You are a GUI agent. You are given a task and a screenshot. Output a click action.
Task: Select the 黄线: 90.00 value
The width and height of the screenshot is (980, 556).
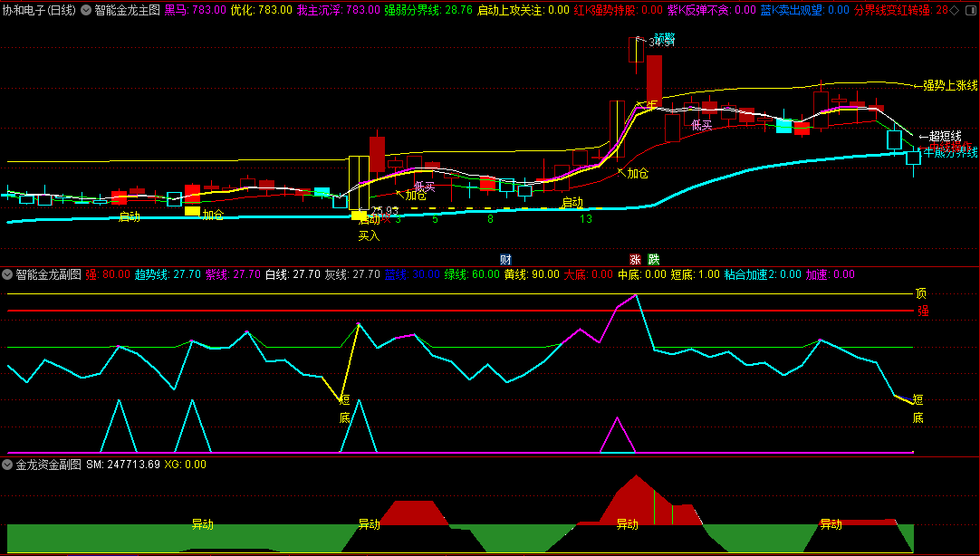coord(532,274)
